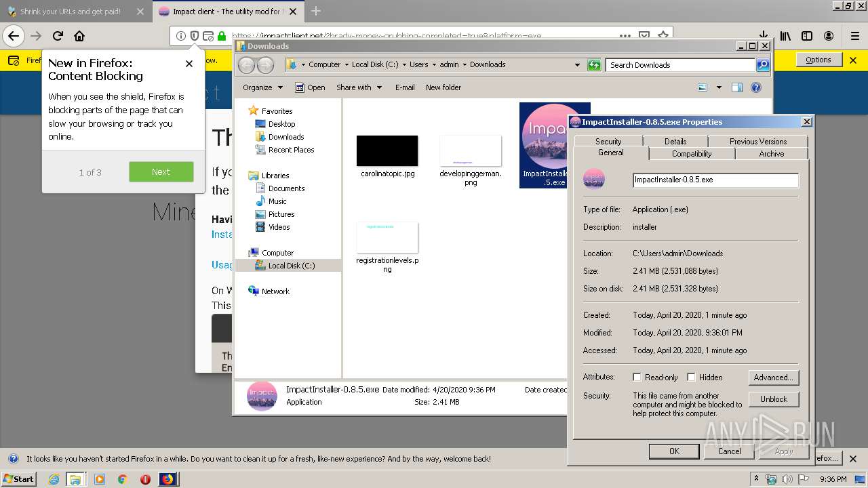Click Advanced... attributes button
Image resolution: width=868 pixels, height=488 pixels.
pyautogui.click(x=774, y=378)
